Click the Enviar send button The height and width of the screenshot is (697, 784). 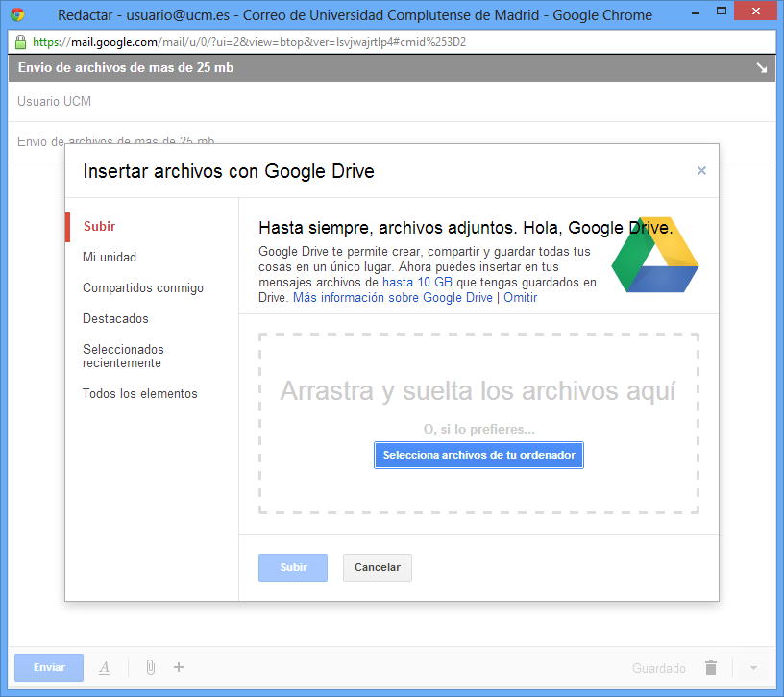(x=49, y=667)
